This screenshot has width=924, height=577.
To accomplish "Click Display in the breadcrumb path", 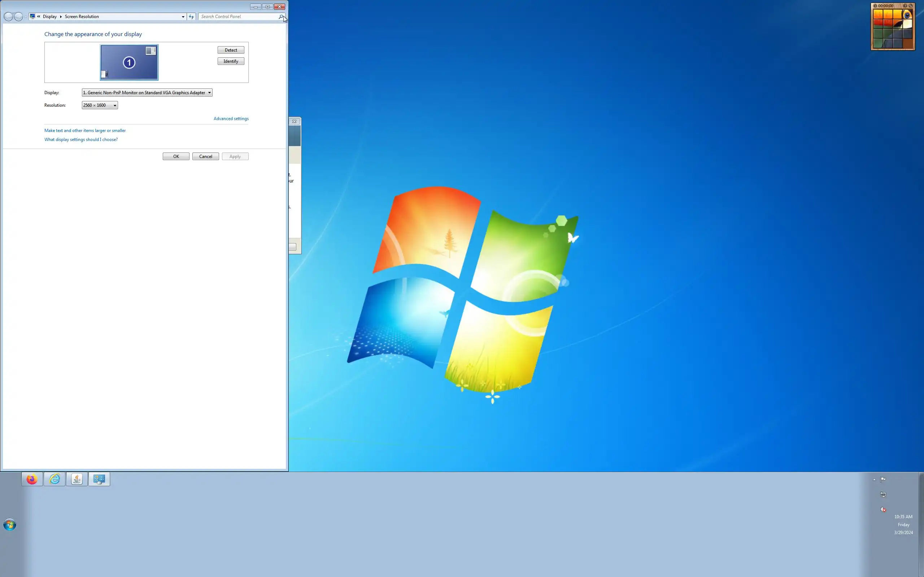I will tap(50, 17).
